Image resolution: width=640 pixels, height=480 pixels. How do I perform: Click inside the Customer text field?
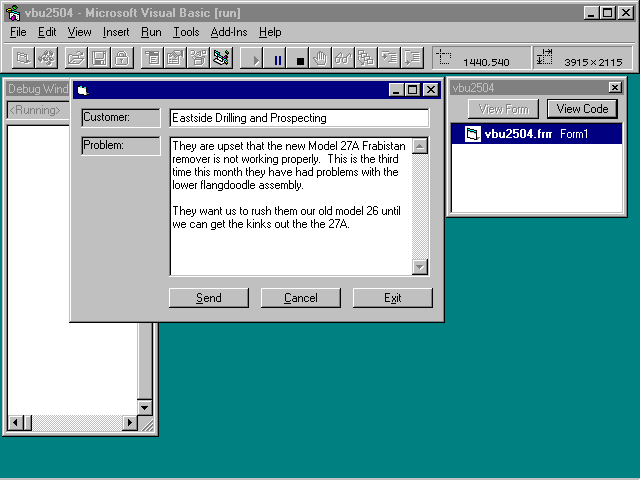(x=298, y=118)
